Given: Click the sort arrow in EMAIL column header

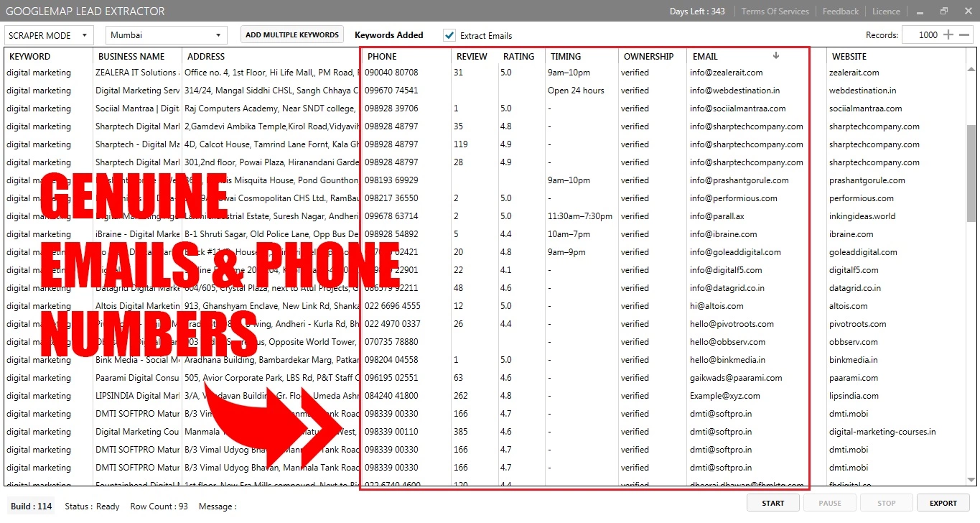Looking at the screenshot, I should (775, 55).
